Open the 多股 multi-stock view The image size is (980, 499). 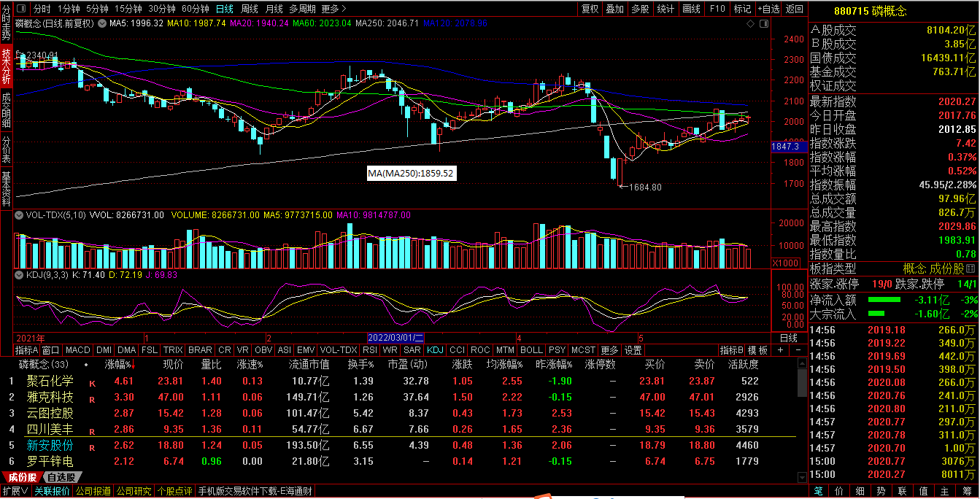[x=640, y=9]
